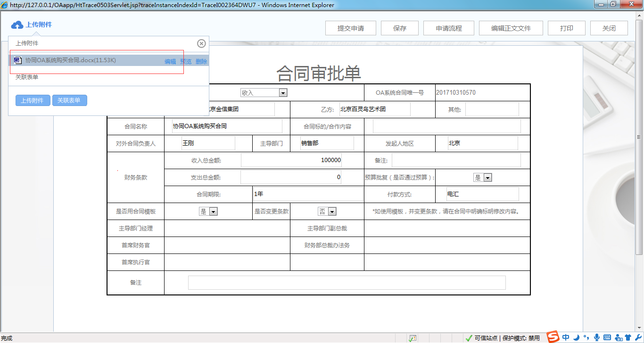Open the 收入 contract type dropdown
The width and height of the screenshot is (644, 343).
(282, 92)
